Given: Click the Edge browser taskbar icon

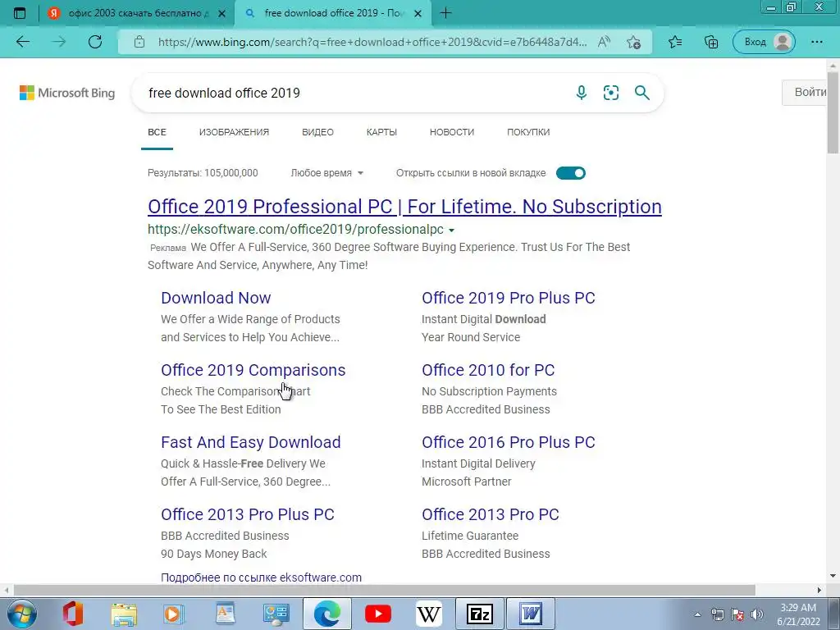Looking at the screenshot, I should (x=326, y=614).
